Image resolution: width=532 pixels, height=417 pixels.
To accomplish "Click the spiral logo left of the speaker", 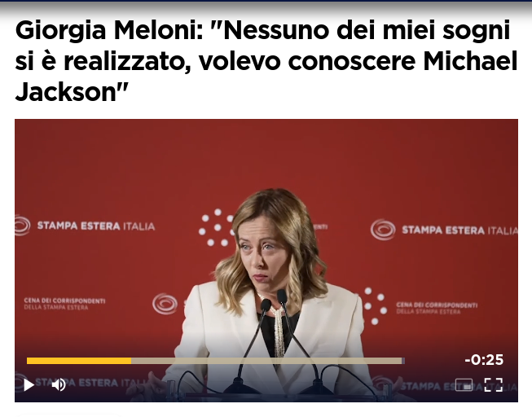I will [165, 304].
